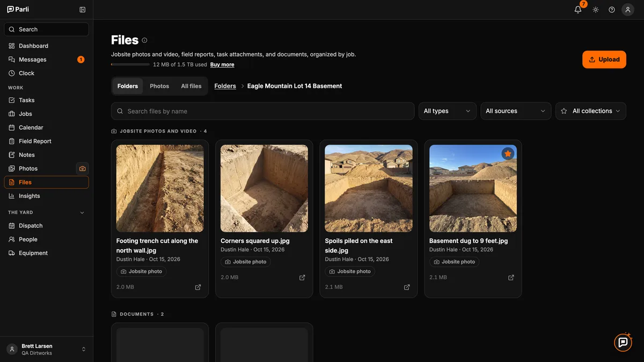The image size is (644, 362).
Task: Open the Tasks page
Action: (x=46, y=100)
